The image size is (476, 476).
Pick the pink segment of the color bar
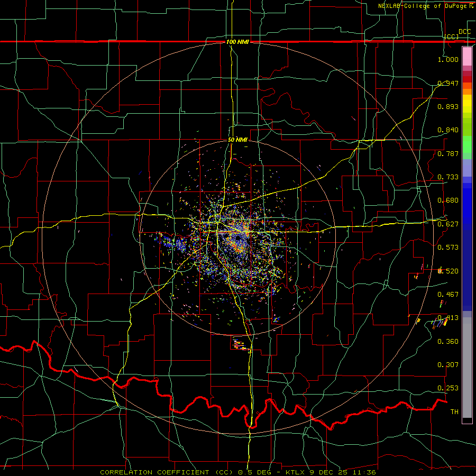click(x=467, y=56)
